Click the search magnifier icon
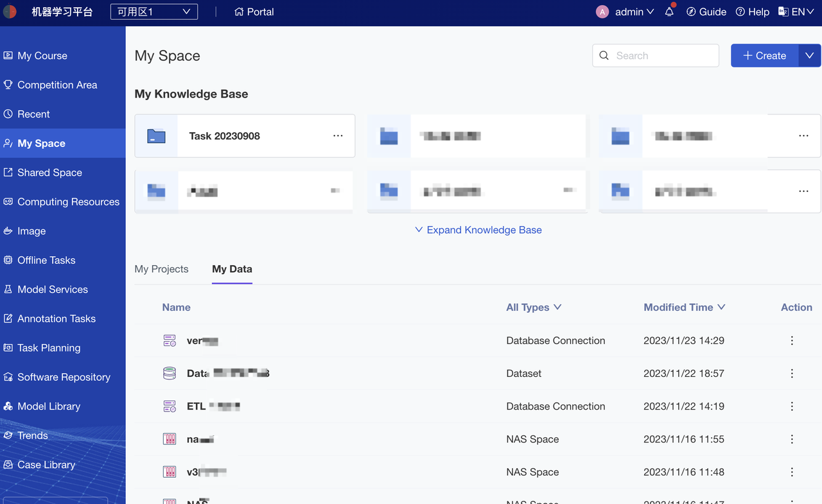The width and height of the screenshot is (822, 504). (604, 56)
